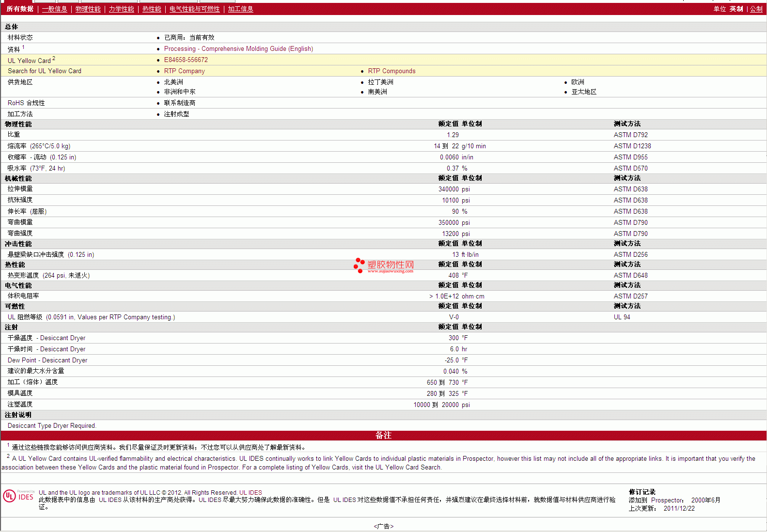Viewport: 767px width, 532px height.
Task: Switch units to 公制
Action: [x=756, y=9]
